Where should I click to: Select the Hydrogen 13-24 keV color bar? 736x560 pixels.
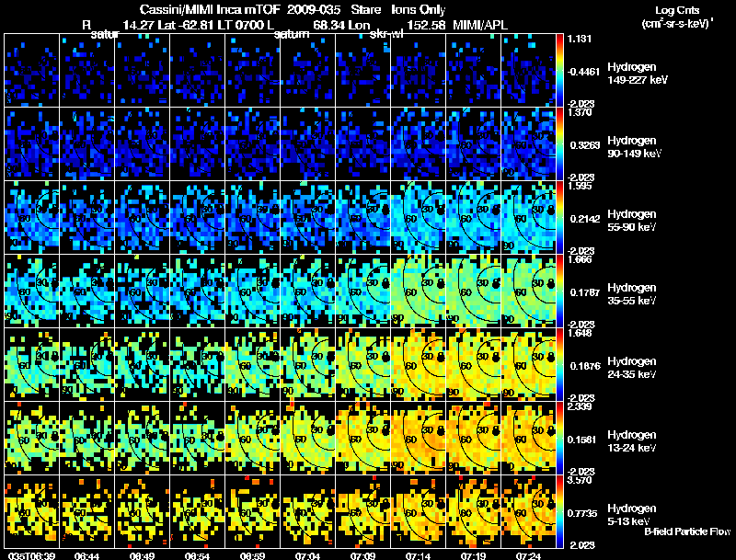point(559,438)
